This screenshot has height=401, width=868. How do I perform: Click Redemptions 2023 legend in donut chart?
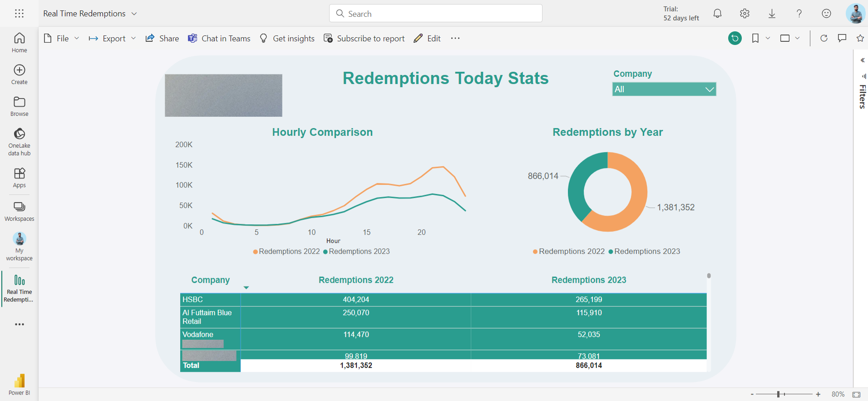644,252
